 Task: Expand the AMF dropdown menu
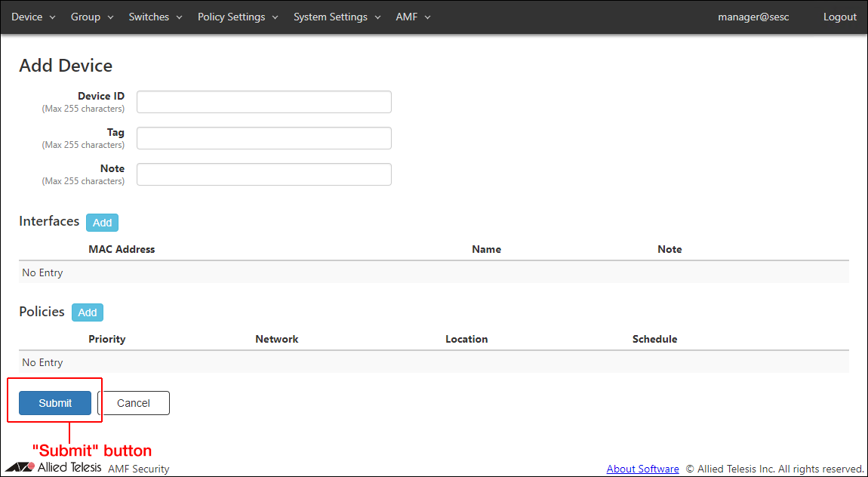pyautogui.click(x=413, y=17)
